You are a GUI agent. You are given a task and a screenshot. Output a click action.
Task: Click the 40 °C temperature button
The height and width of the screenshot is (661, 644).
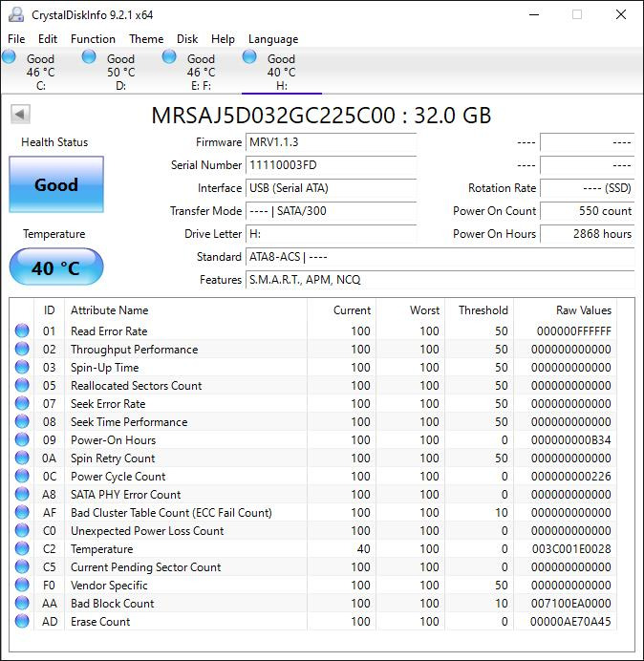click(56, 267)
